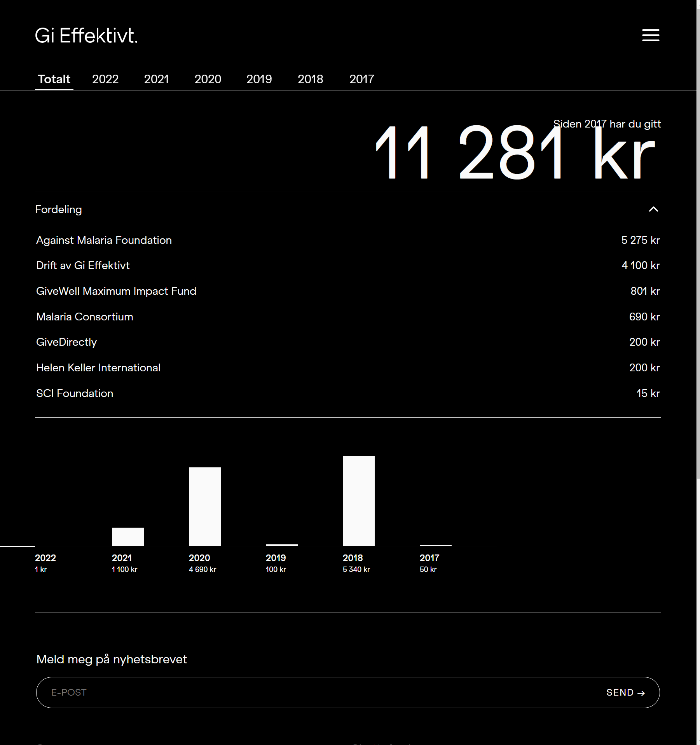Collapse the Fordeling section with the chevron
The height and width of the screenshot is (745, 700).
[654, 209]
